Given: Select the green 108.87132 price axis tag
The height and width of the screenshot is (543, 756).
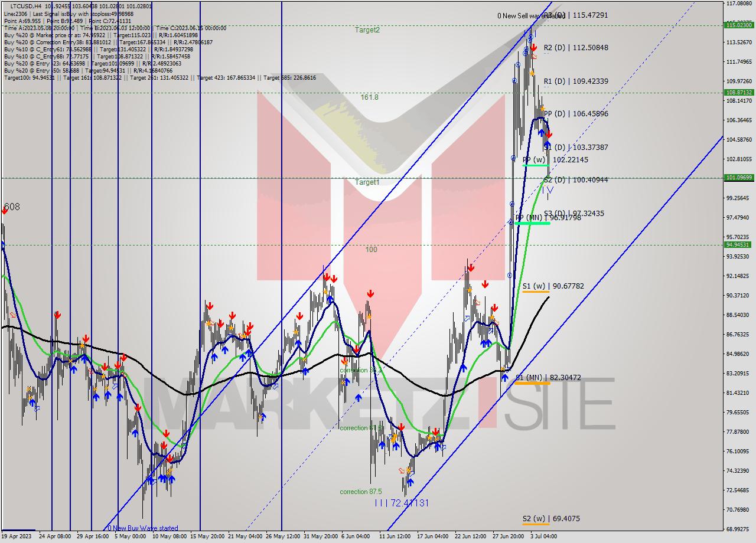Looking at the screenshot, I should 738,93.
